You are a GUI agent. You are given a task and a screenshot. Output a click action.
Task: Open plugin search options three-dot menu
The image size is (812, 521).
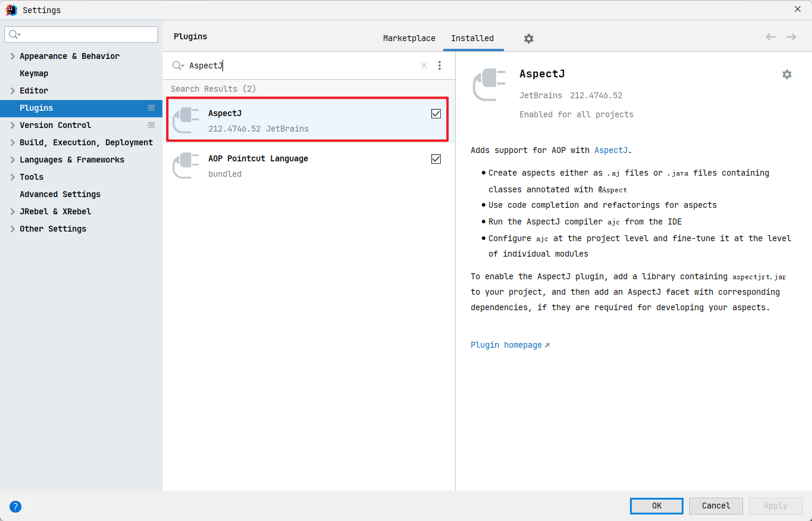(440, 65)
